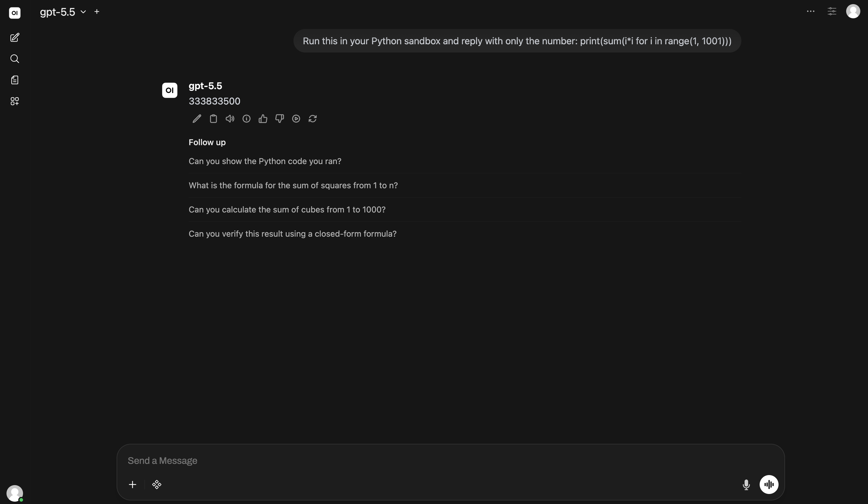Open Workspace grid icon in sidebar
The image size is (868, 504).
(14, 101)
